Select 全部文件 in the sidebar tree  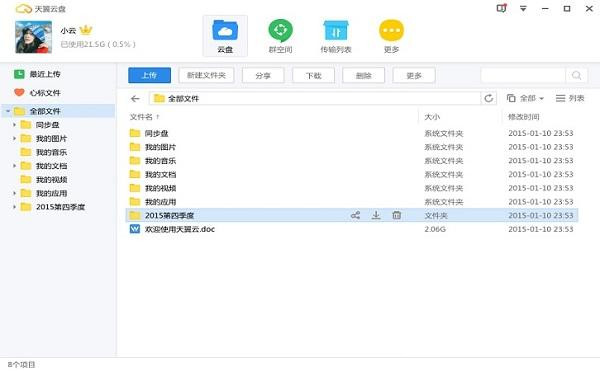click(45, 111)
